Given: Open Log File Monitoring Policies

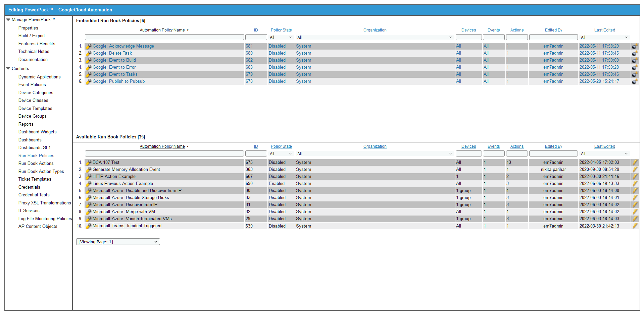Looking at the screenshot, I should click(x=45, y=219).
